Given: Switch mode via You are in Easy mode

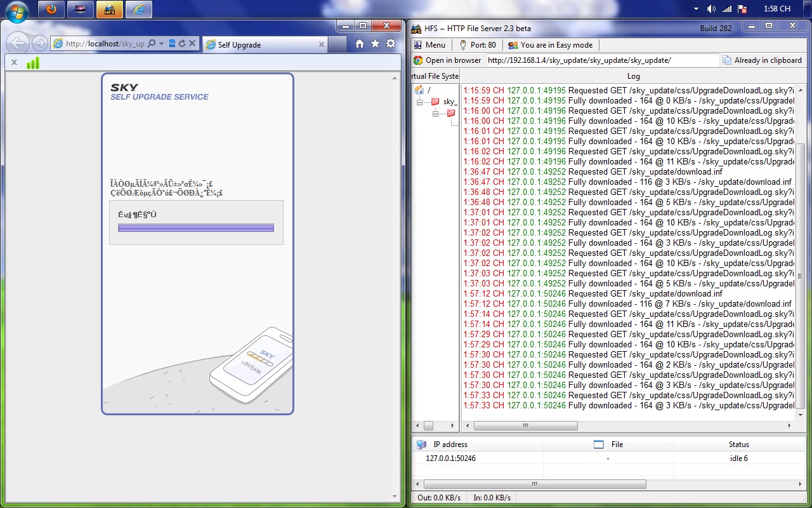Looking at the screenshot, I should [x=551, y=45].
